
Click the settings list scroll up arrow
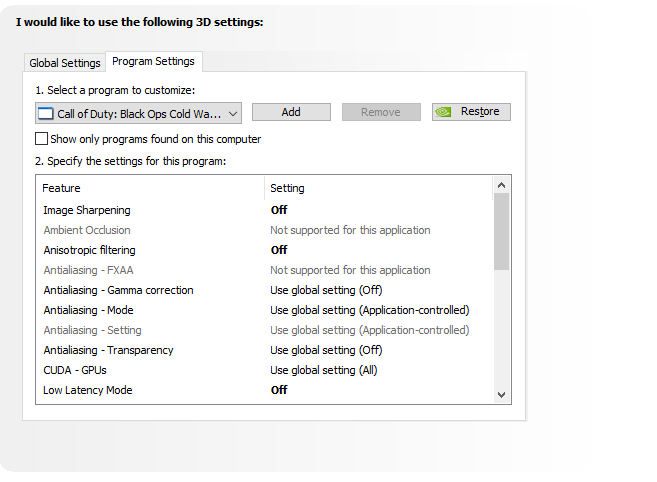click(x=502, y=185)
